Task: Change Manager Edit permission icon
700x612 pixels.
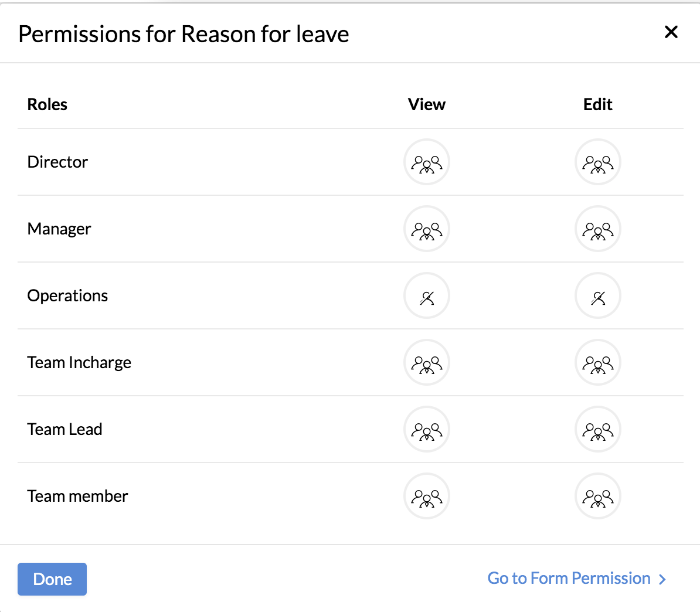Action: [597, 229]
